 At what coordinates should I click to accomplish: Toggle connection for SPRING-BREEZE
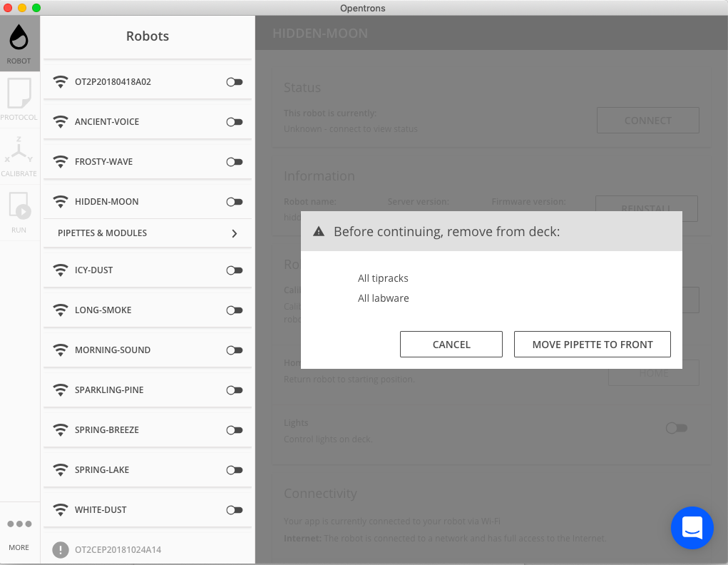[x=235, y=430]
